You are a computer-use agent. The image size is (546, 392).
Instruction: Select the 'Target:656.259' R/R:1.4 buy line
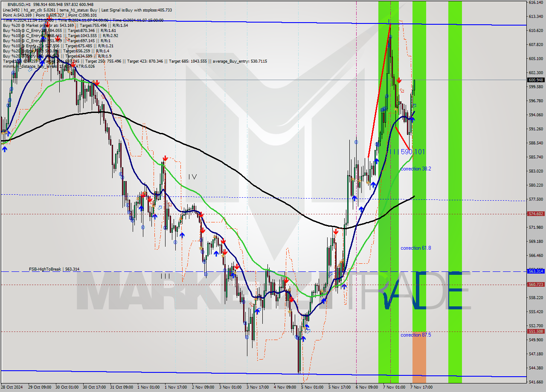(x=56, y=51)
